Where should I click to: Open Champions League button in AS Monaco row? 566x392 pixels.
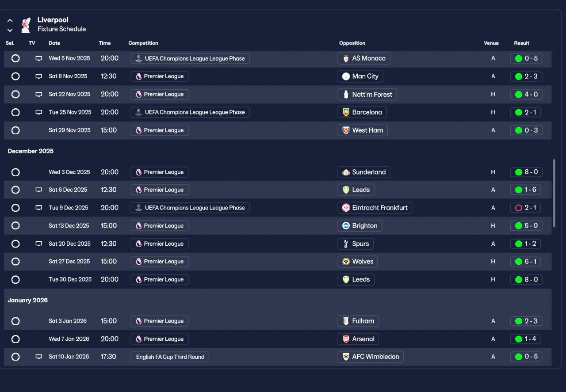pos(190,58)
